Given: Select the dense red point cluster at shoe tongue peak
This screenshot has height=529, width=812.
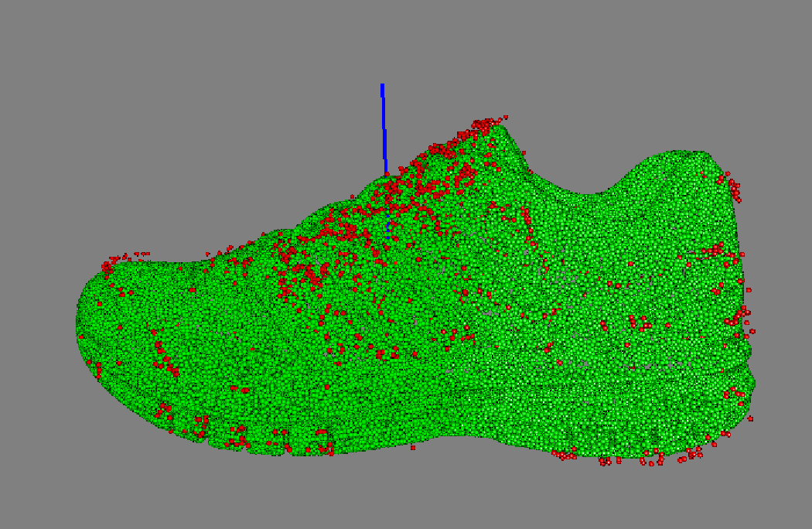Looking at the screenshot, I should 485,125.
